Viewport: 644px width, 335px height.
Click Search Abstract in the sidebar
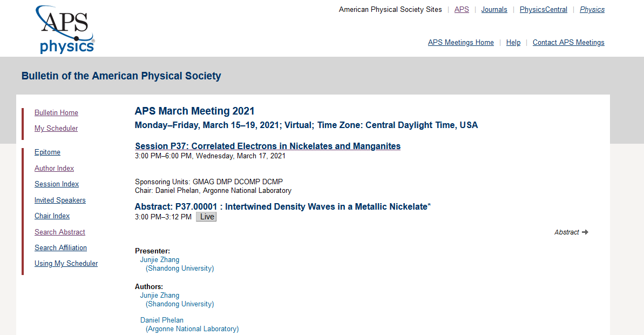click(x=60, y=232)
